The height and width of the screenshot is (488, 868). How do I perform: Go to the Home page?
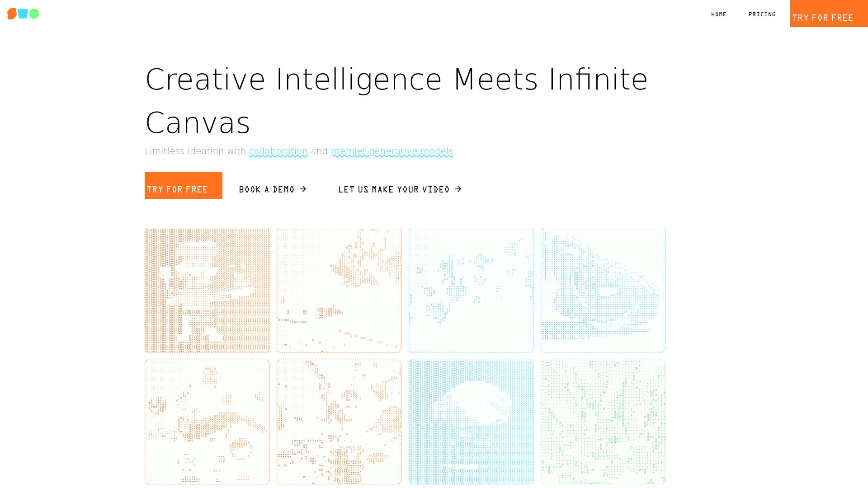719,14
